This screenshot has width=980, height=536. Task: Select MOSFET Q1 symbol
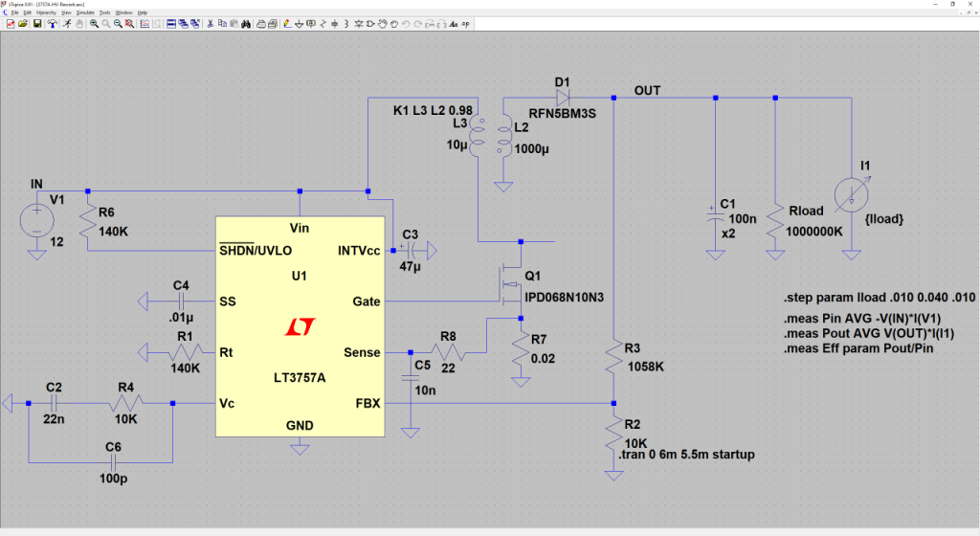tap(511, 286)
